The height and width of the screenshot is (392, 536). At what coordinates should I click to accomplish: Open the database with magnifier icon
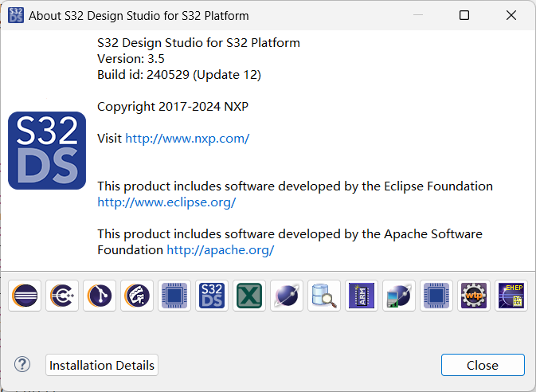[x=324, y=296]
